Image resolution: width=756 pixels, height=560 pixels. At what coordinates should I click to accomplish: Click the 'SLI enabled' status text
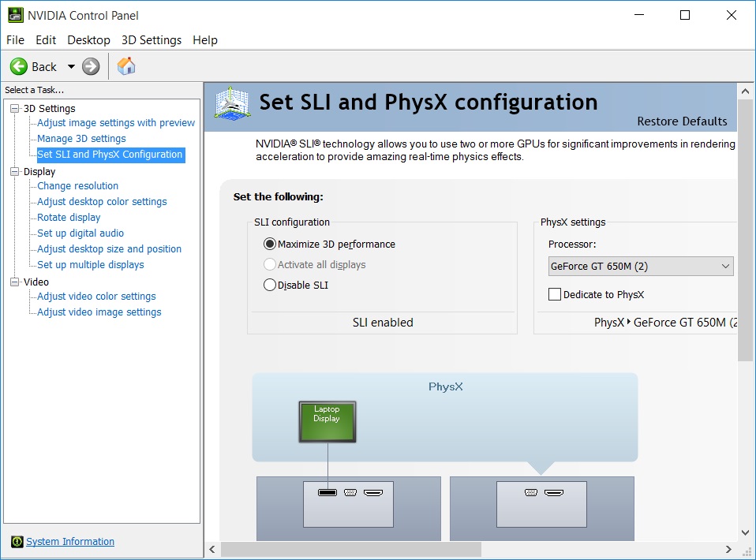click(x=383, y=323)
